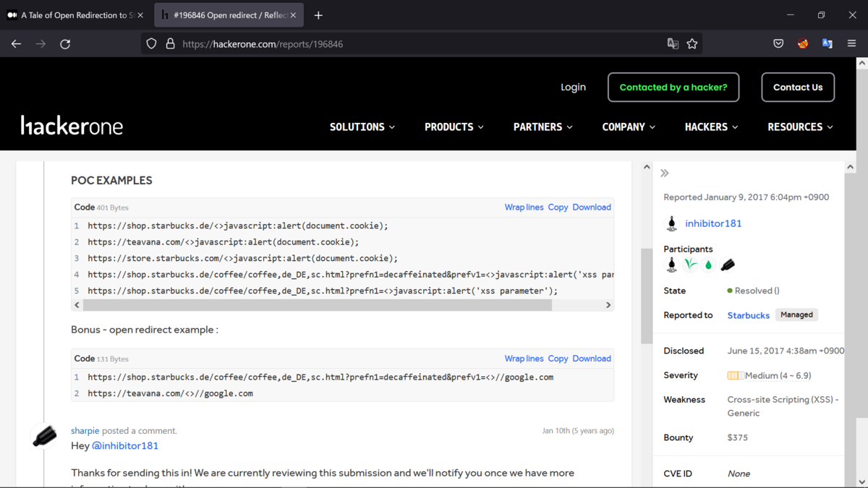Click the page's main scroll-down arrow
The image size is (868, 488).
click(x=861, y=481)
